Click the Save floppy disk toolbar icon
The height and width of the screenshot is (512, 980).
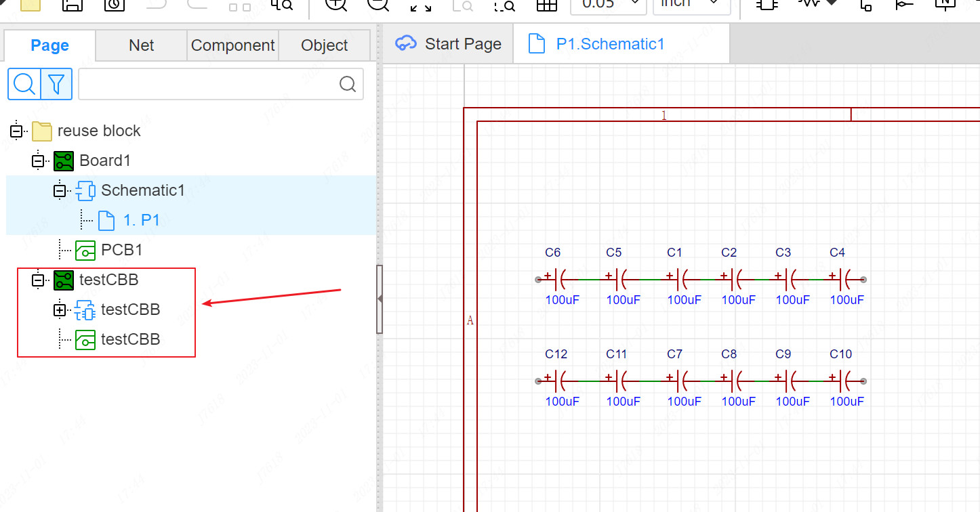[73, 4]
